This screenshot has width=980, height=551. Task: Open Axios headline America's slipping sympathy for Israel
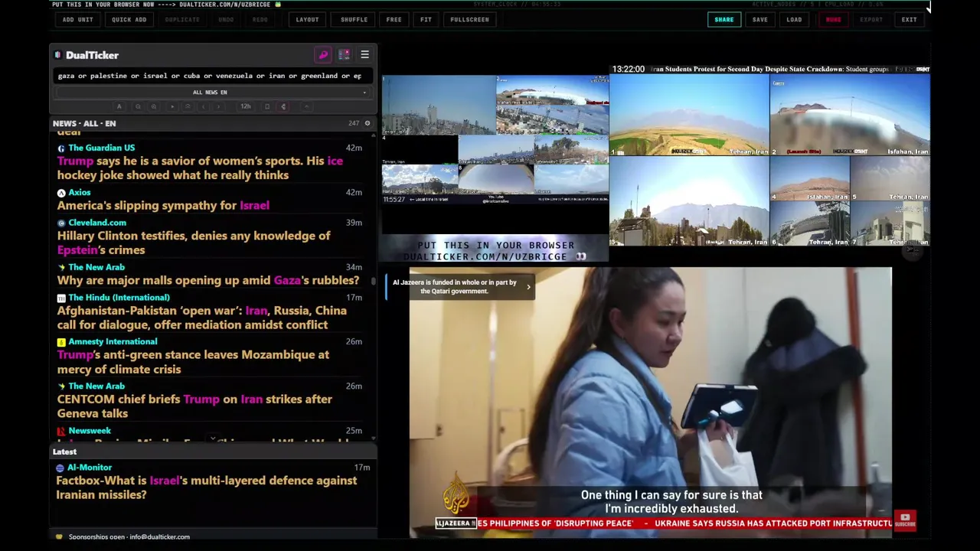click(163, 205)
